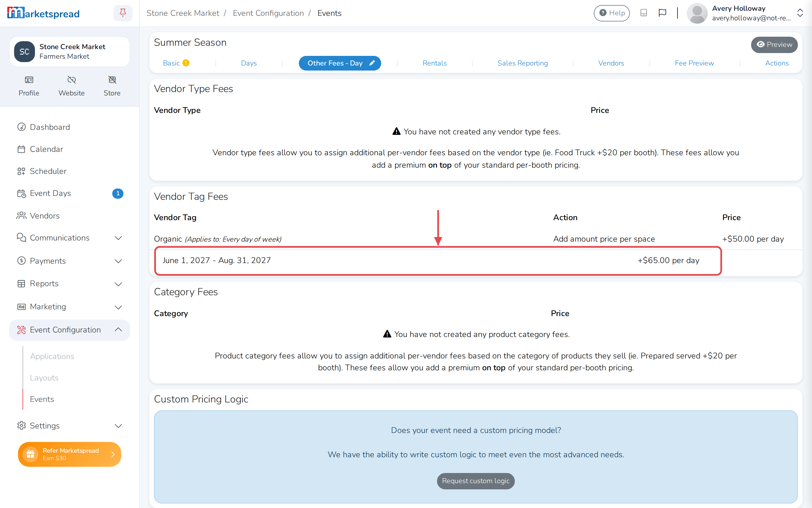Click Event Configuration breadcrumb link

click(x=268, y=13)
